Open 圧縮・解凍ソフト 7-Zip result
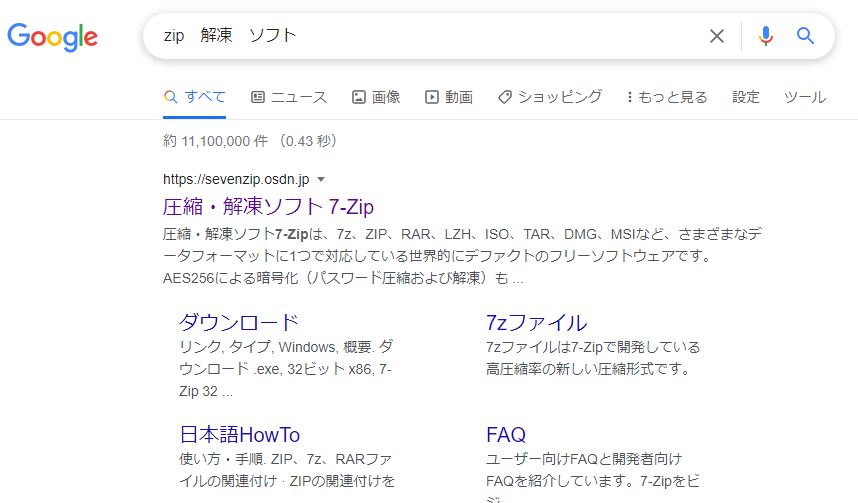The image size is (858, 503). pos(268,206)
